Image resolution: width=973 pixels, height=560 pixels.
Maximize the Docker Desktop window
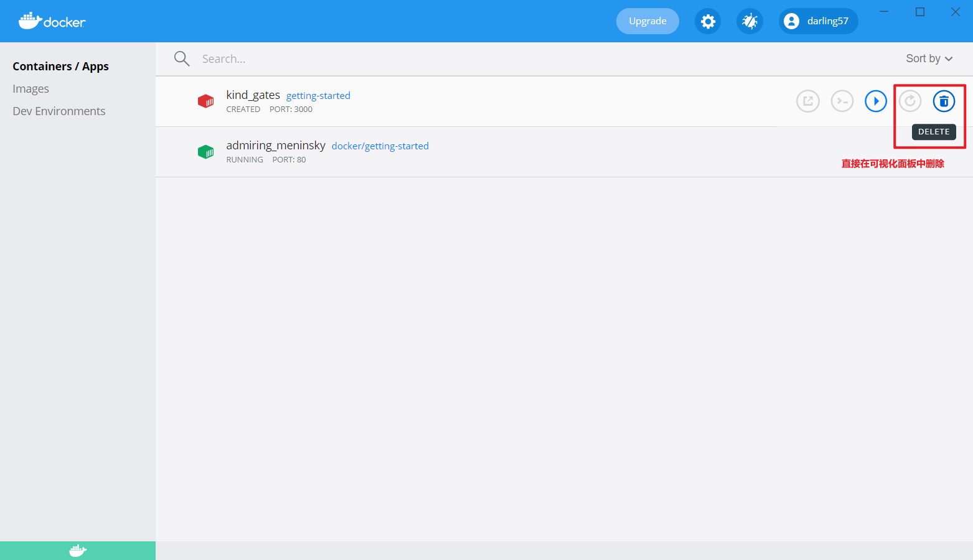[x=920, y=12]
